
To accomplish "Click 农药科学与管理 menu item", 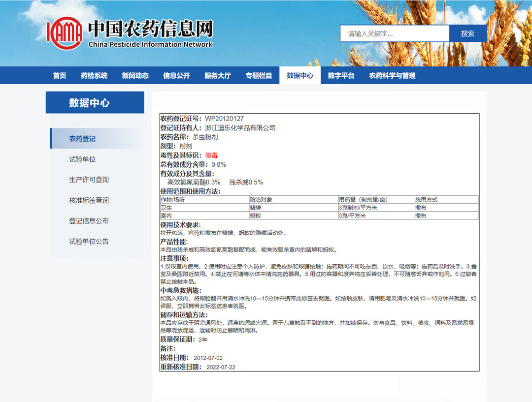I will [392, 75].
